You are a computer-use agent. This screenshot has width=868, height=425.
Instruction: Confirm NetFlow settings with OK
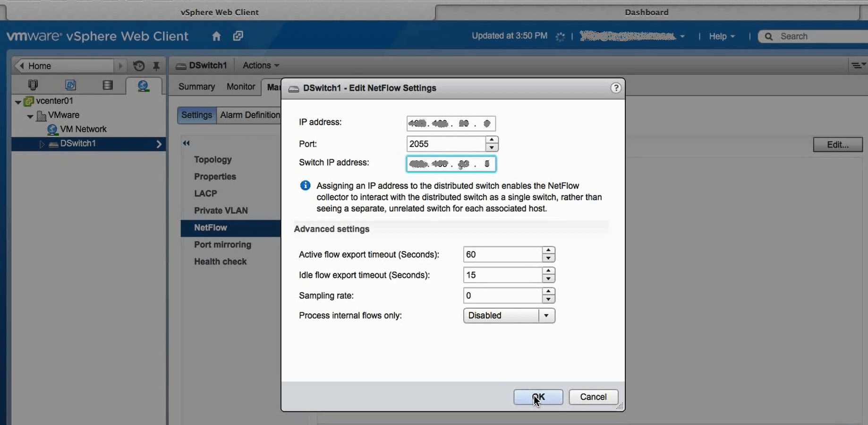coord(538,397)
